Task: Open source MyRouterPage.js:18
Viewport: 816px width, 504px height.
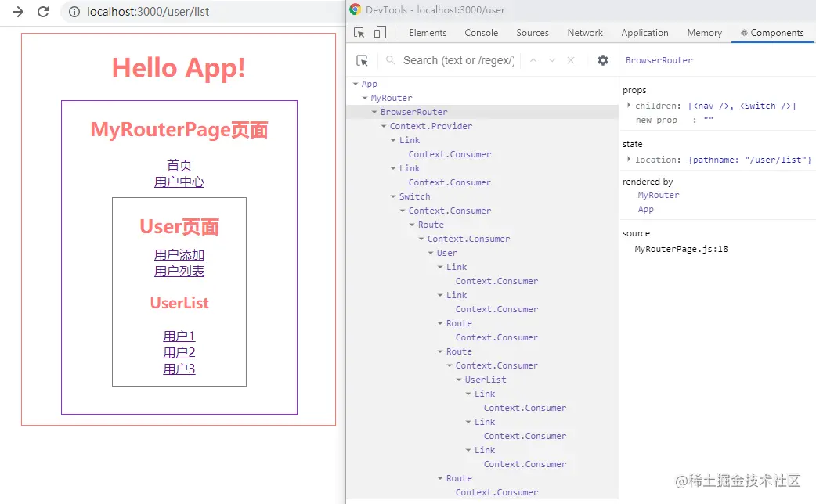Action: coord(681,249)
